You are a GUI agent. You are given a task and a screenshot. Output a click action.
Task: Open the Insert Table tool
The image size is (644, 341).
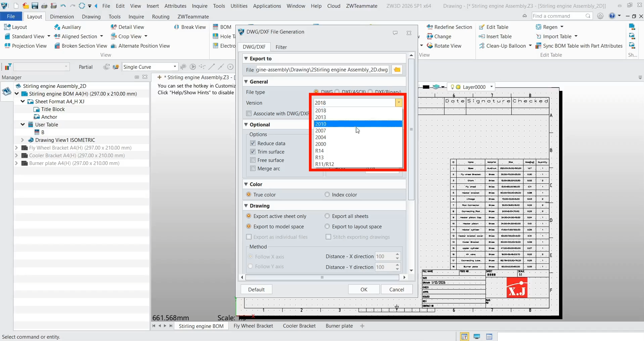point(499,36)
